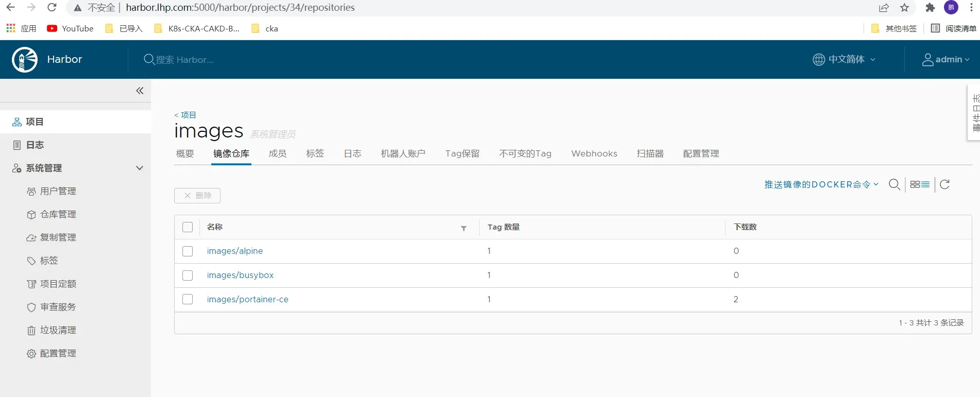The height and width of the screenshot is (397, 980).
Task: Go back via the < 项目 breadcrumb
Action: [x=185, y=115]
